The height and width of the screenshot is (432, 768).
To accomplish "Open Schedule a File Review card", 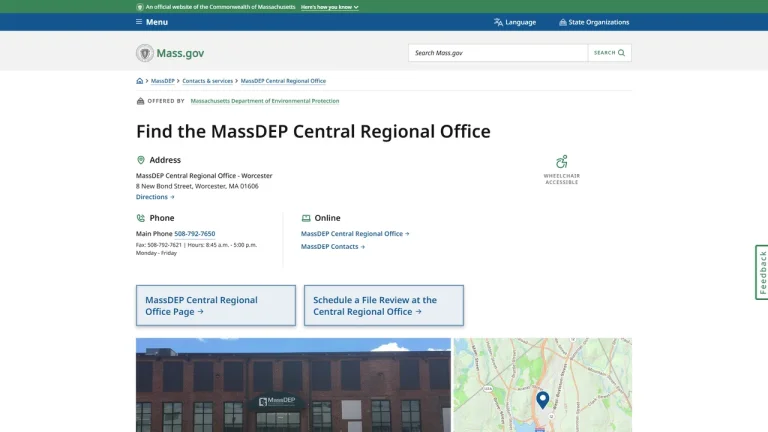I will tap(384, 306).
